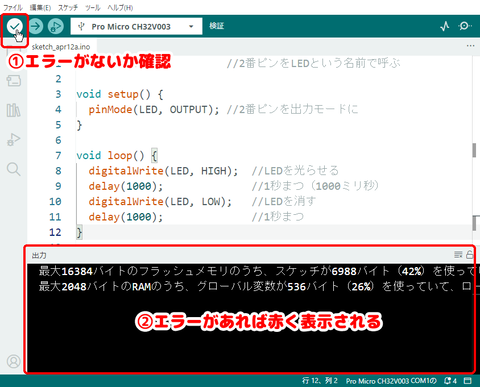The width and height of the screenshot is (480, 387).
Task: Click line number 12 in the gutter
Action: pyautogui.click(x=55, y=232)
